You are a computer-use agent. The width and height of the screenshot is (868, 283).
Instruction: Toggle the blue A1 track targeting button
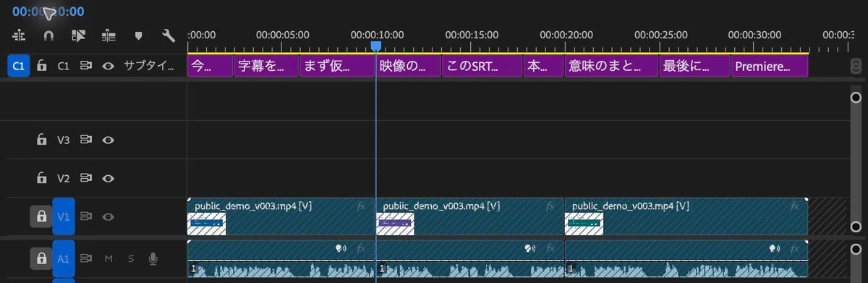click(64, 258)
